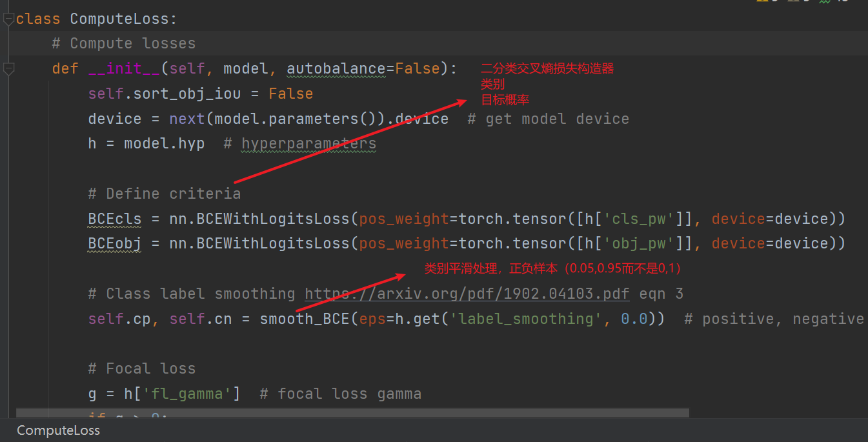Click the '# Define criteria' comment
868x442 pixels.
[x=164, y=194]
